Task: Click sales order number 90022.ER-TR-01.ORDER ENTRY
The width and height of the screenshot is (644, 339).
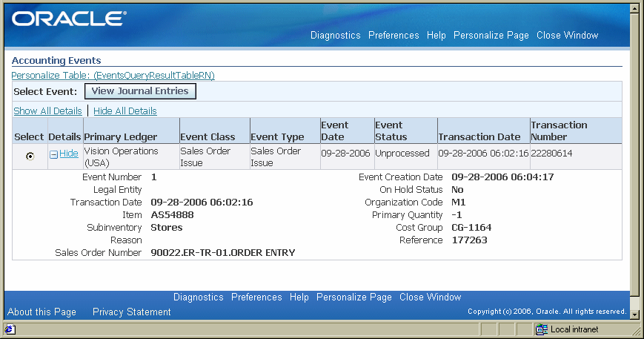Action: pyautogui.click(x=223, y=253)
